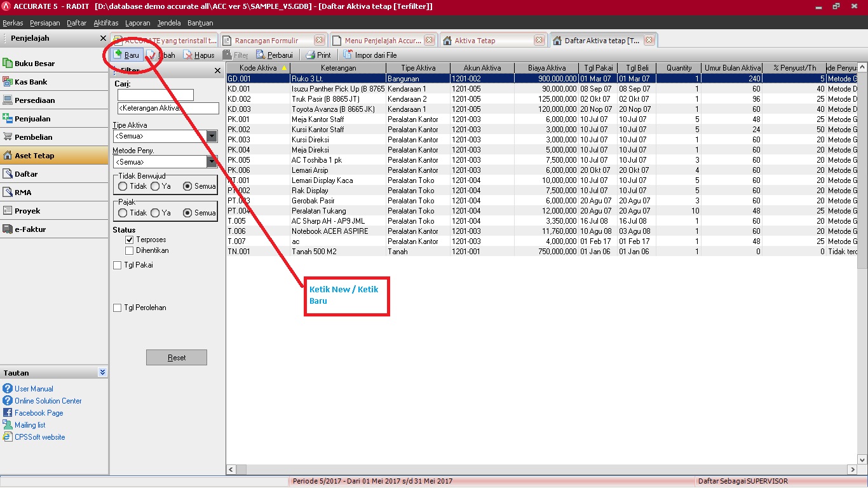Click Impor dari File toolbar button

point(370,55)
